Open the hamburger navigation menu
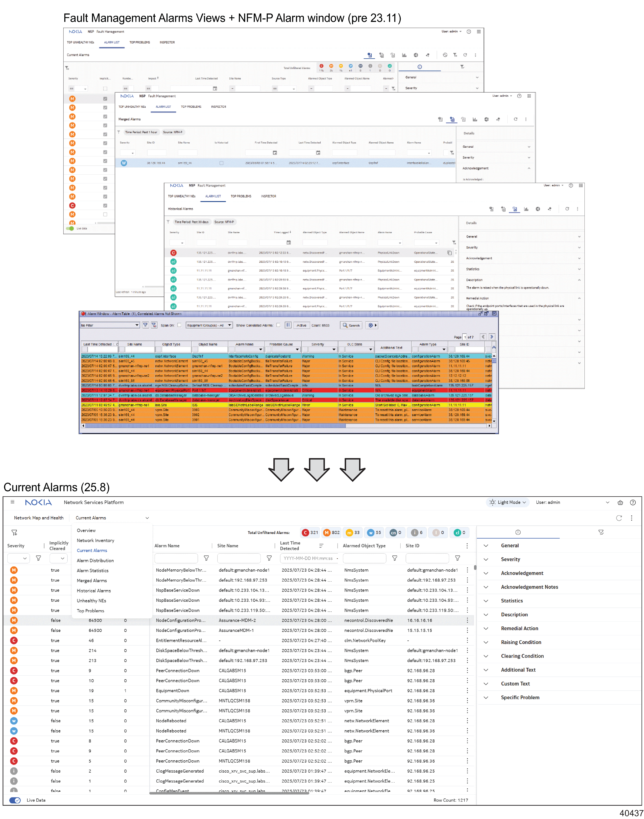644x819 pixels. (x=12, y=502)
